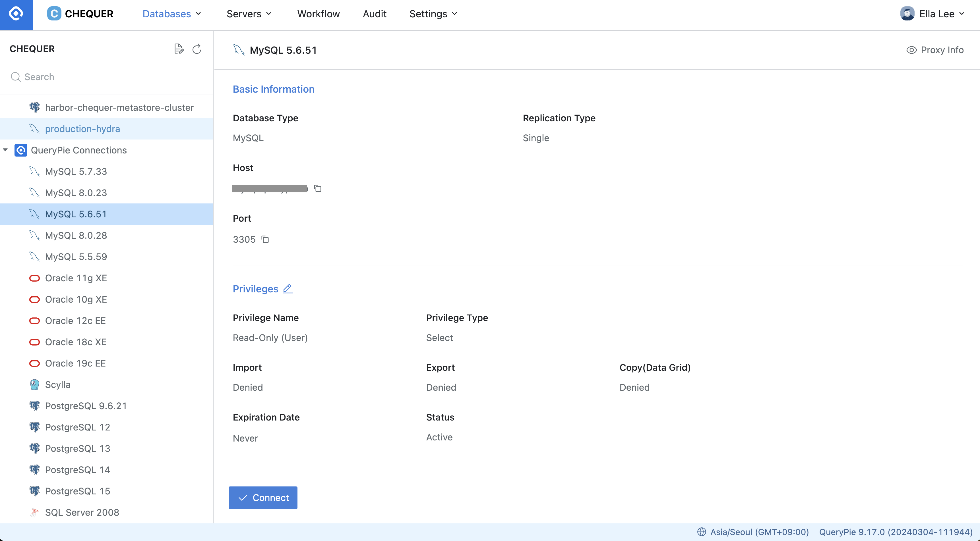
Task: Click the Oracle icon beside Oracle 12c EE
Action: [x=34, y=321]
